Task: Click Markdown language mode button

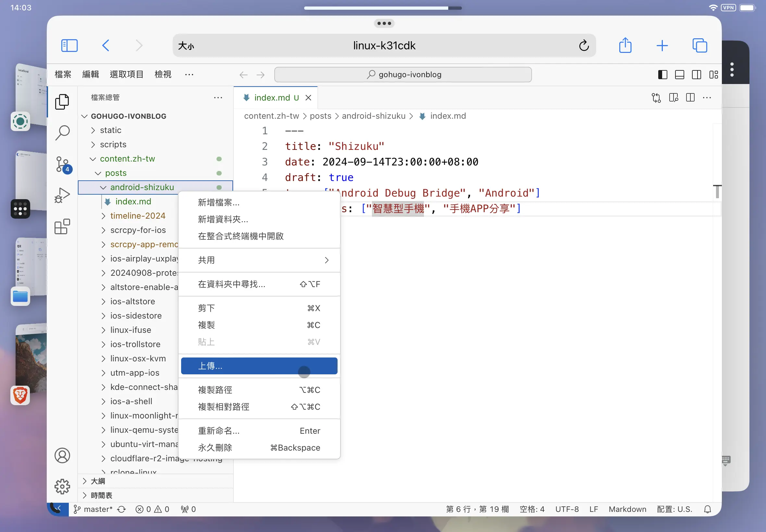Action: 627,509
